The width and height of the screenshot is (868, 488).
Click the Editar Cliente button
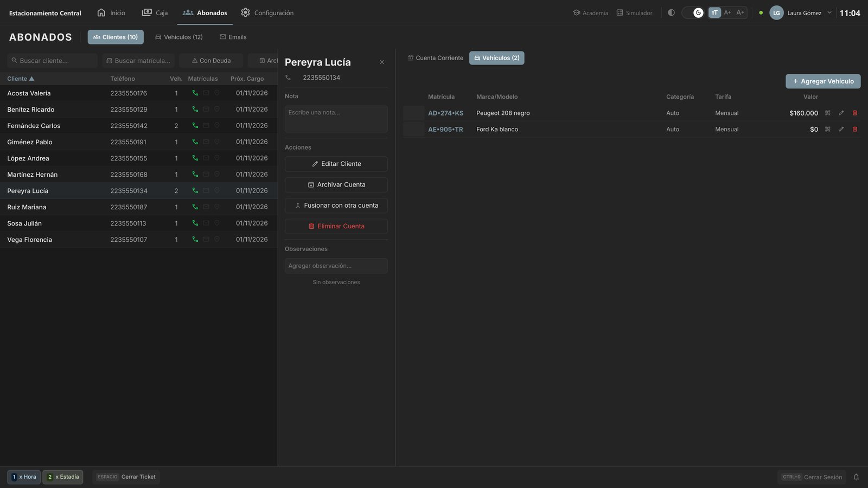tap(336, 164)
